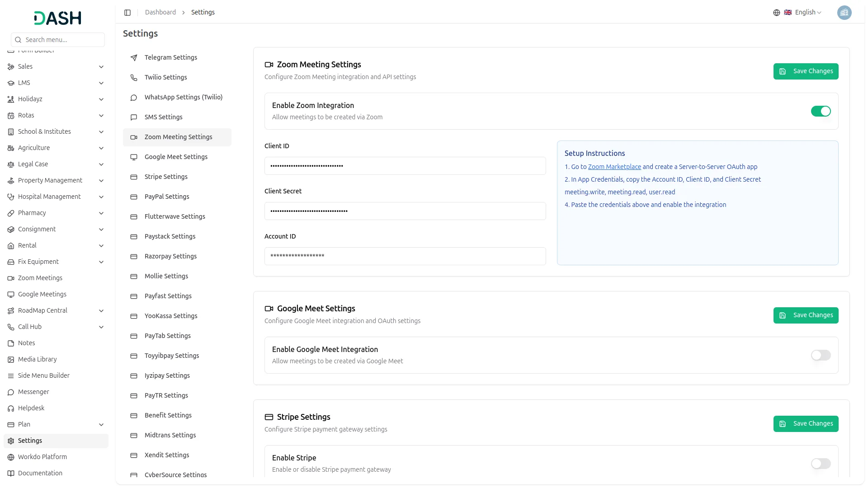Click the Helpdesk headset icon
The height and width of the screenshot is (488, 868).
click(11, 408)
